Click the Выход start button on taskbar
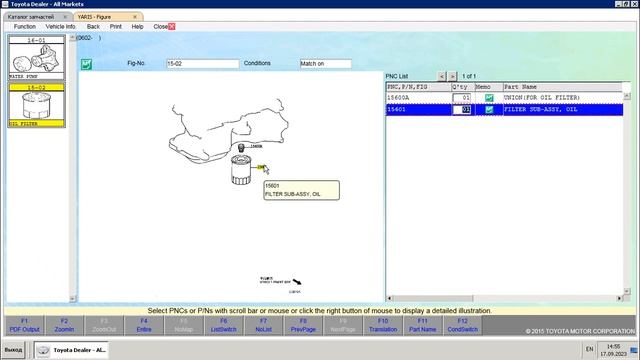This screenshot has height=360, width=640. 13,350
